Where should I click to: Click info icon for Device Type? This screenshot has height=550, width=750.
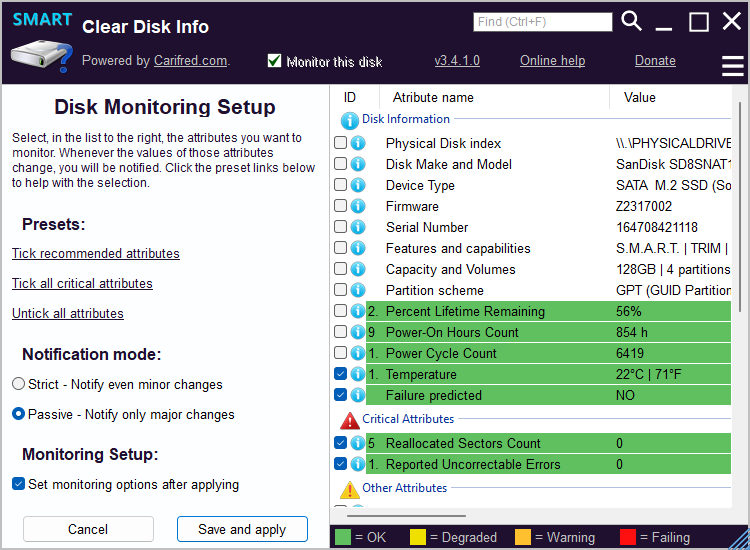coord(358,185)
